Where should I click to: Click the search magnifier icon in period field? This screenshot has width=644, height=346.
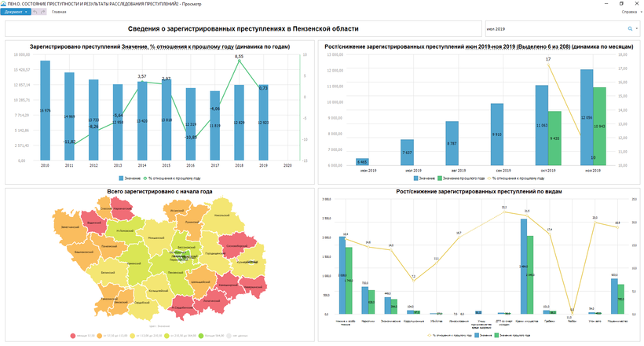pos(629,28)
